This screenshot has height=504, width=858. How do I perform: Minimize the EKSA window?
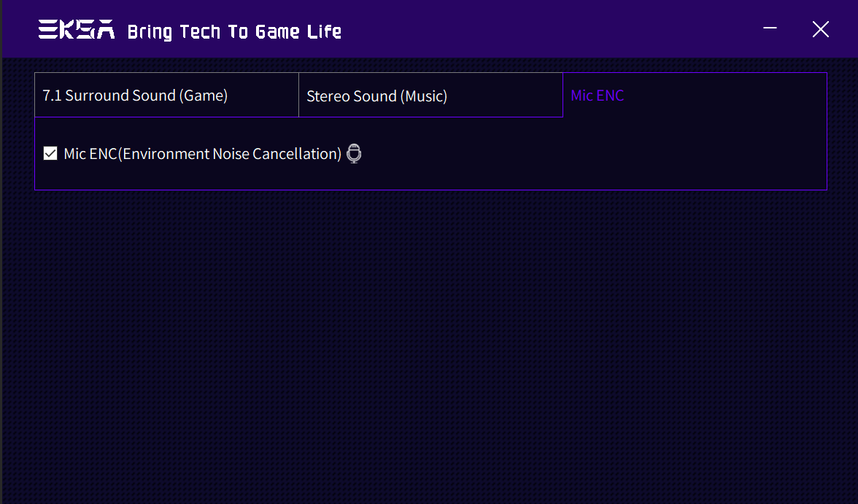coord(770,28)
